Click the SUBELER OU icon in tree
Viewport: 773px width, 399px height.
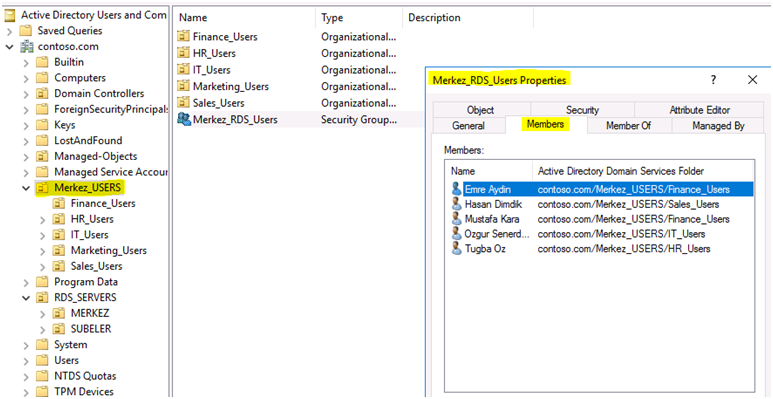coord(59,329)
